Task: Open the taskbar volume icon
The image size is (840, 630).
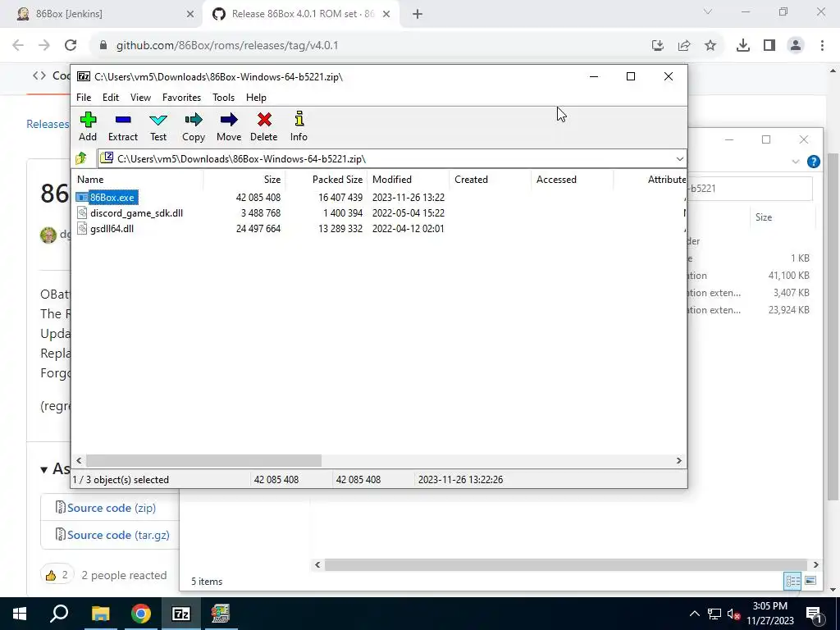Action: click(734, 614)
